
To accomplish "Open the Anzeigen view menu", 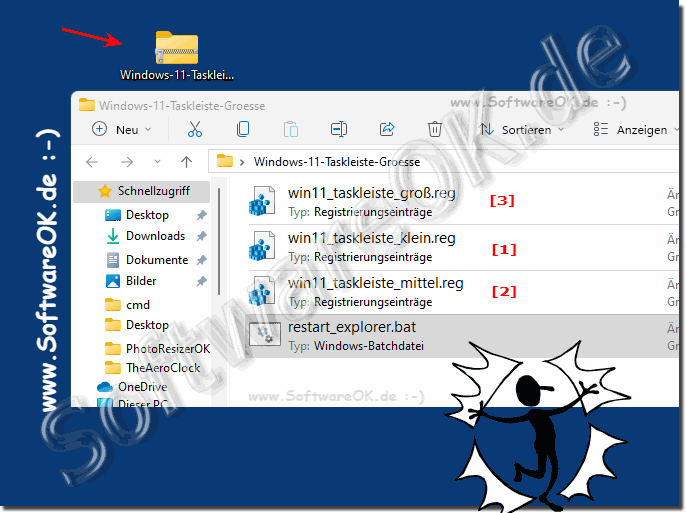I will (x=635, y=130).
